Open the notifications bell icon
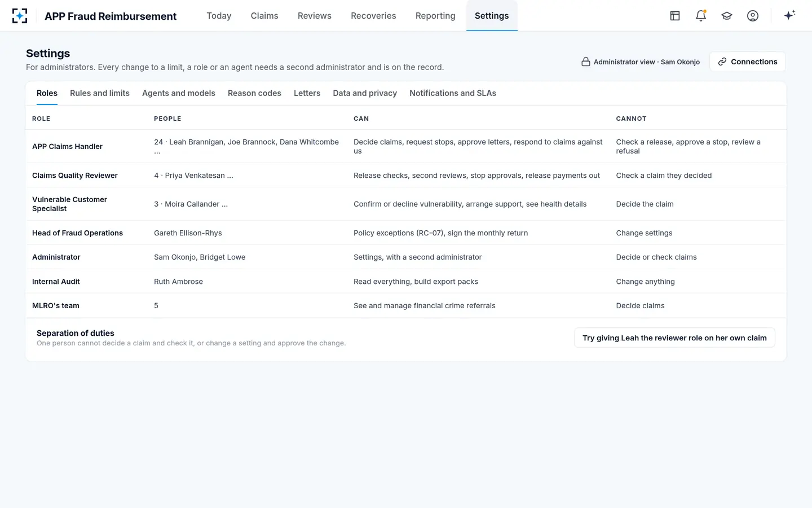The image size is (812, 508). [701, 16]
